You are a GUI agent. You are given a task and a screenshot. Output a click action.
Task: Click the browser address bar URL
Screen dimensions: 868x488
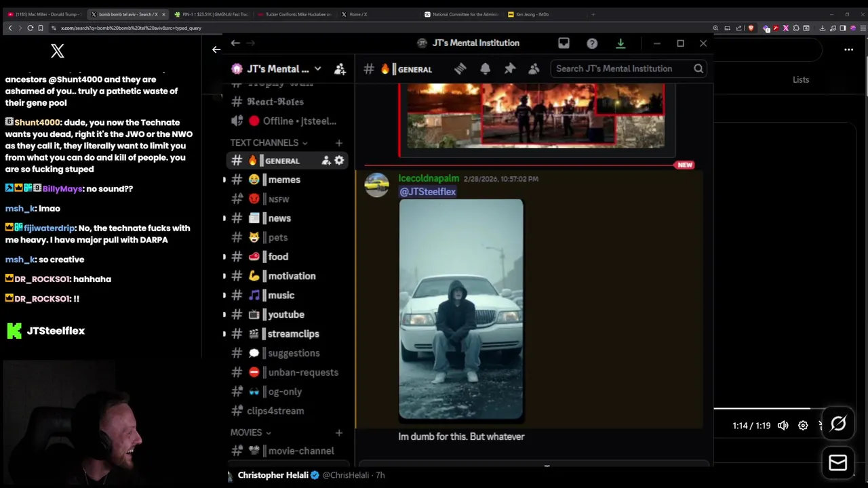[131, 28]
